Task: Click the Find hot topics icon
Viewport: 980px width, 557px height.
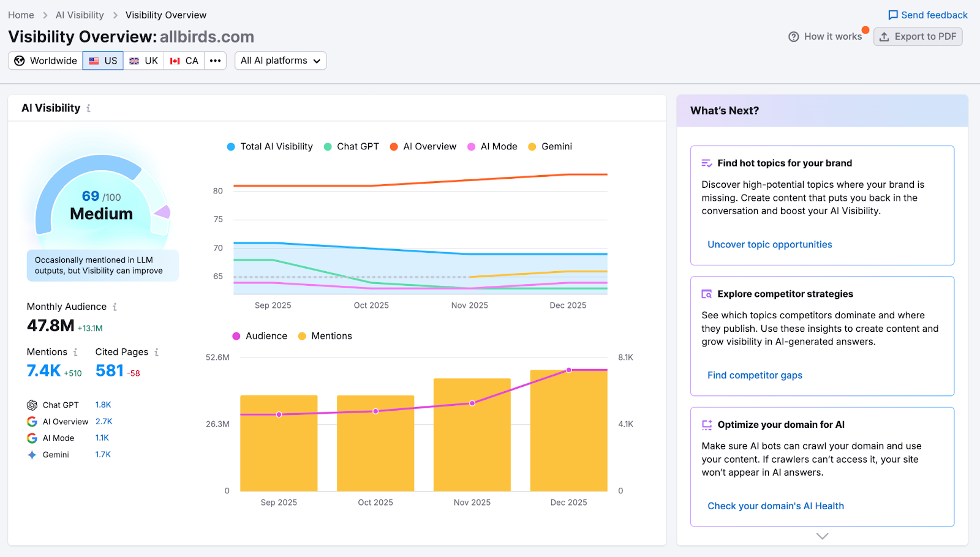Action: (706, 162)
